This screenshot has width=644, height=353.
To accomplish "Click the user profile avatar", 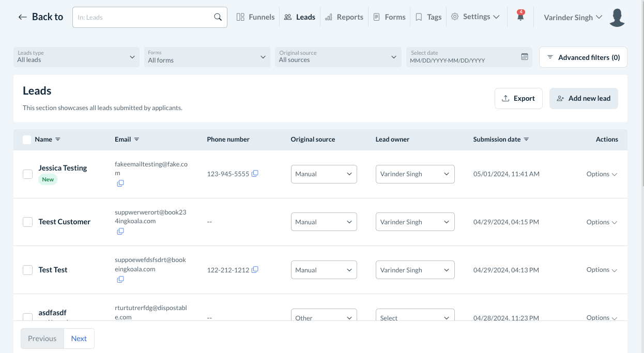I will click(x=617, y=18).
